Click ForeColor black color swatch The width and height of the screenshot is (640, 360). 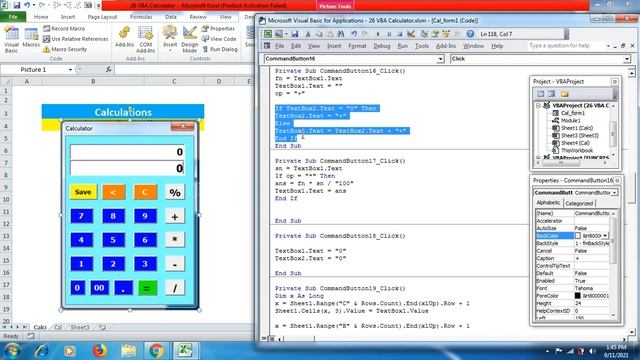pyautogui.click(x=578, y=296)
